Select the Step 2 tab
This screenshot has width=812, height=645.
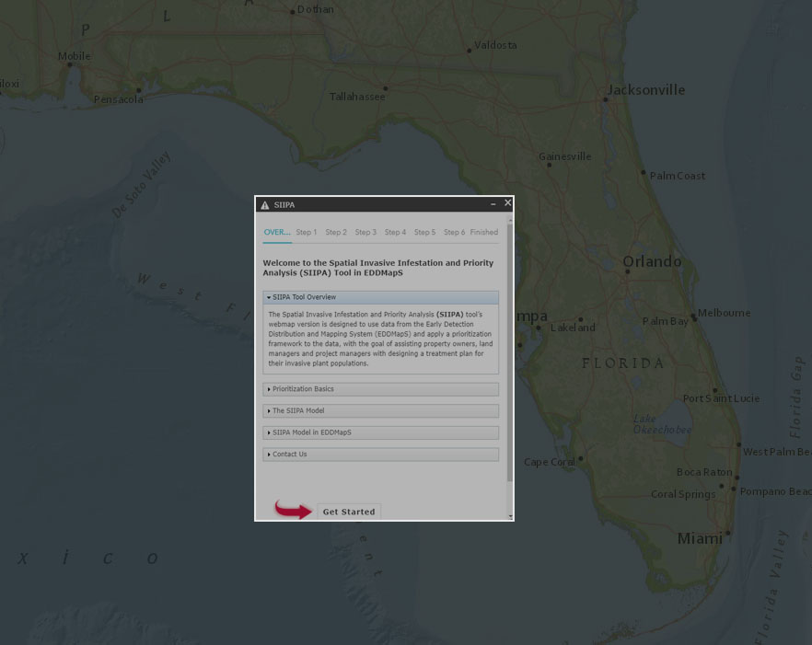336,233
